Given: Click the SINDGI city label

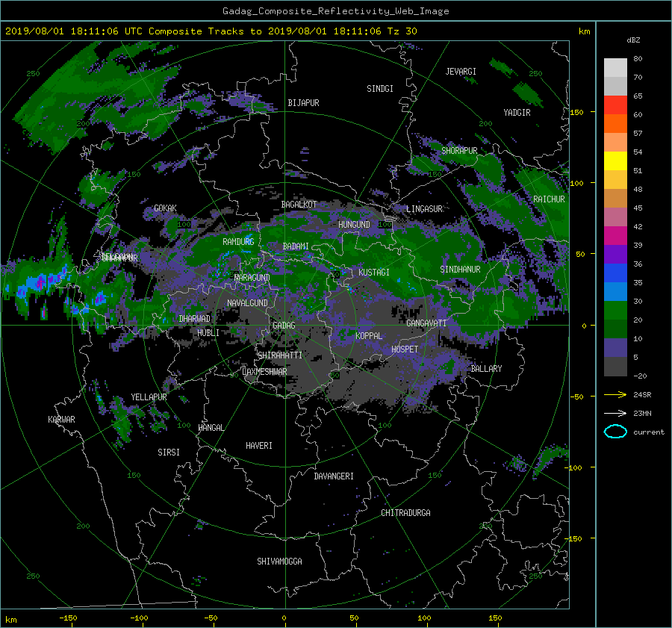Looking at the screenshot, I should tap(380, 89).
